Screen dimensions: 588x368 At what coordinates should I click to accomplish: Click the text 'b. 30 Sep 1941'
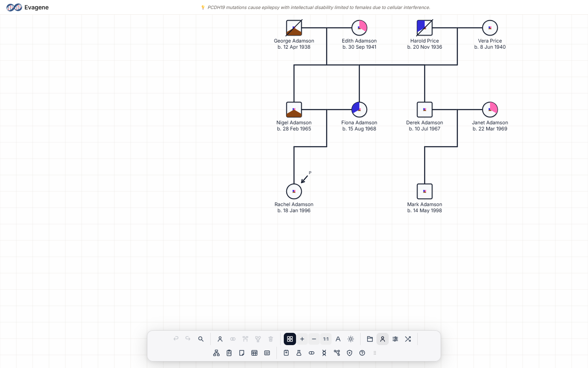tap(359, 47)
